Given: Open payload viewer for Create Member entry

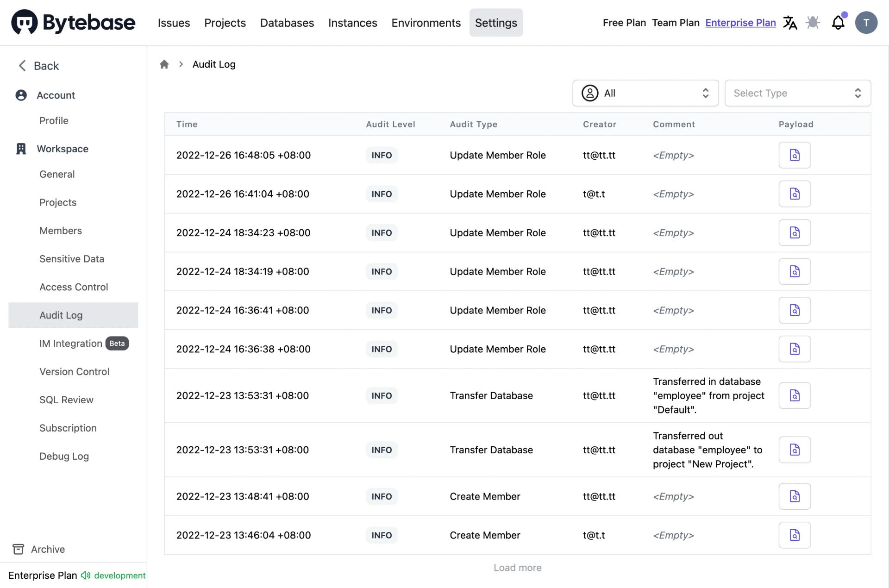Looking at the screenshot, I should pos(794,496).
